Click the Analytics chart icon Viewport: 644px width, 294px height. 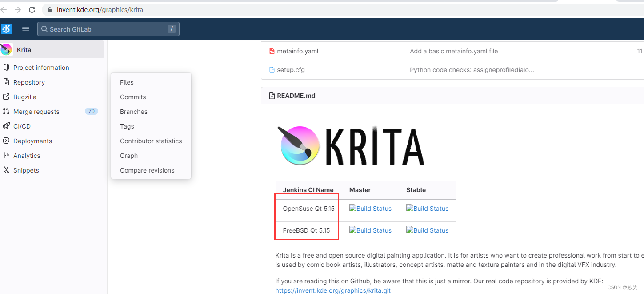pyautogui.click(x=6, y=156)
